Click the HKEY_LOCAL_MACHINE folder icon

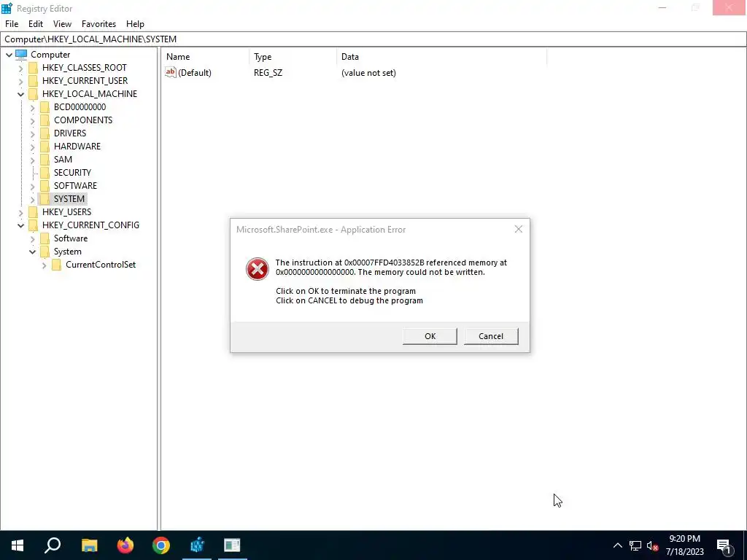coord(33,94)
